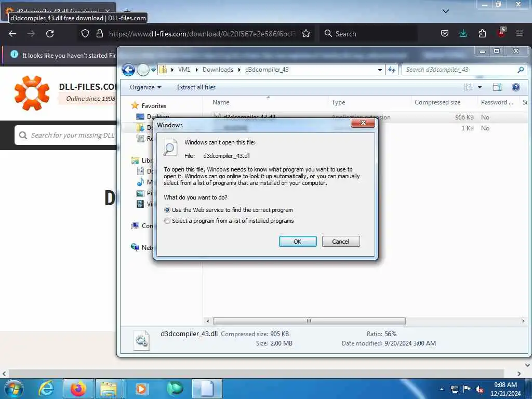
Task: Click 'Extract all files'
Action: click(x=196, y=87)
